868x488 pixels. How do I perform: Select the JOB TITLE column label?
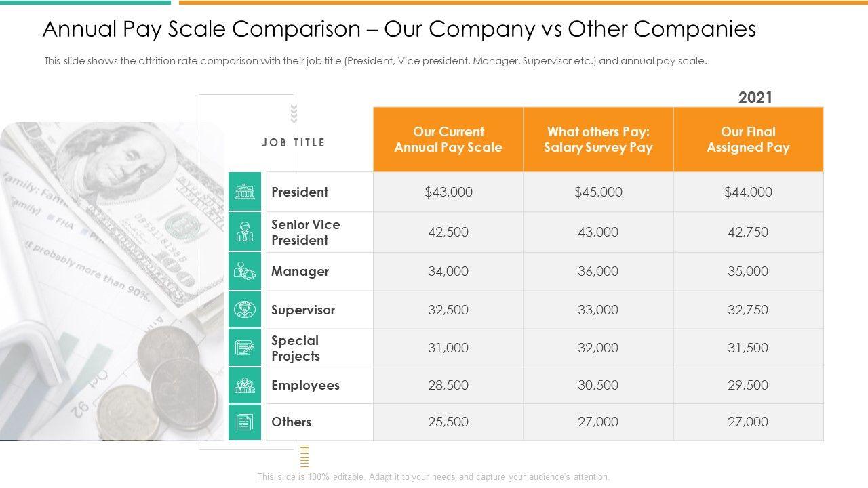pos(294,142)
